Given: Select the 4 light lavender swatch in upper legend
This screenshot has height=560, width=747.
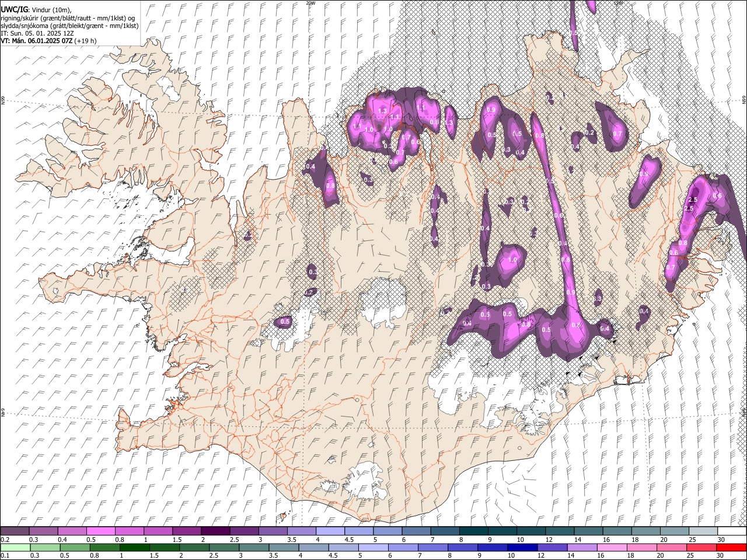Looking at the screenshot, I should point(329,531).
